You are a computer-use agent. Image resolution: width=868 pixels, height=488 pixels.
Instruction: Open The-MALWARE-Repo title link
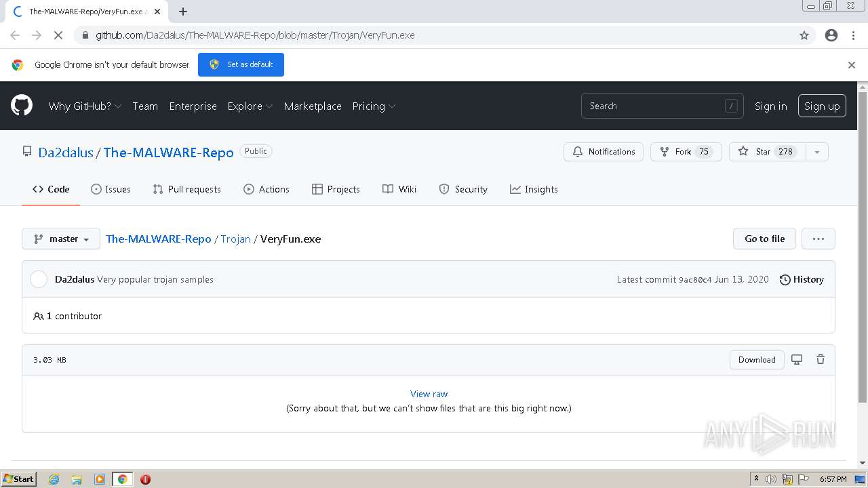[x=168, y=152]
